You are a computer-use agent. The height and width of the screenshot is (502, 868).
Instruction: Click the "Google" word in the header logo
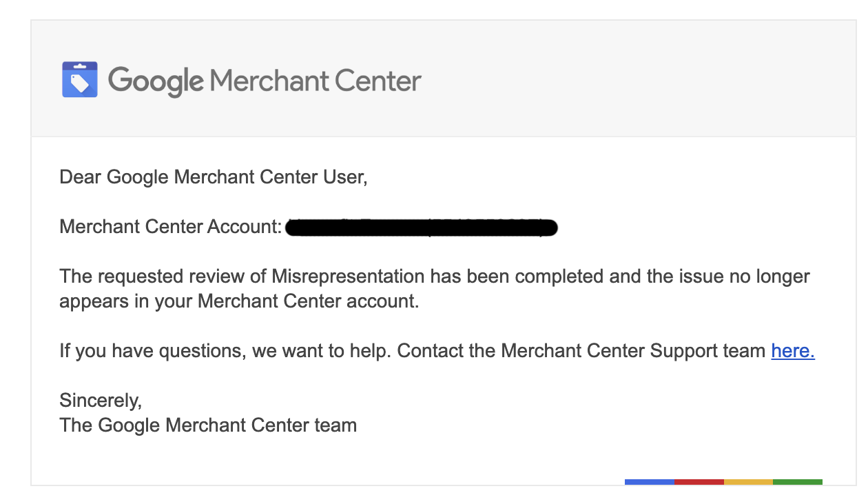tap(156, 81)
